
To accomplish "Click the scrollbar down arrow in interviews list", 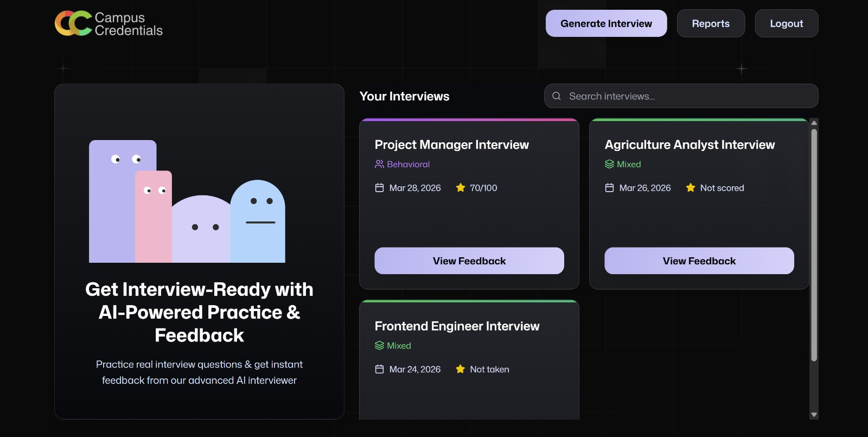I will click(814, 415).
